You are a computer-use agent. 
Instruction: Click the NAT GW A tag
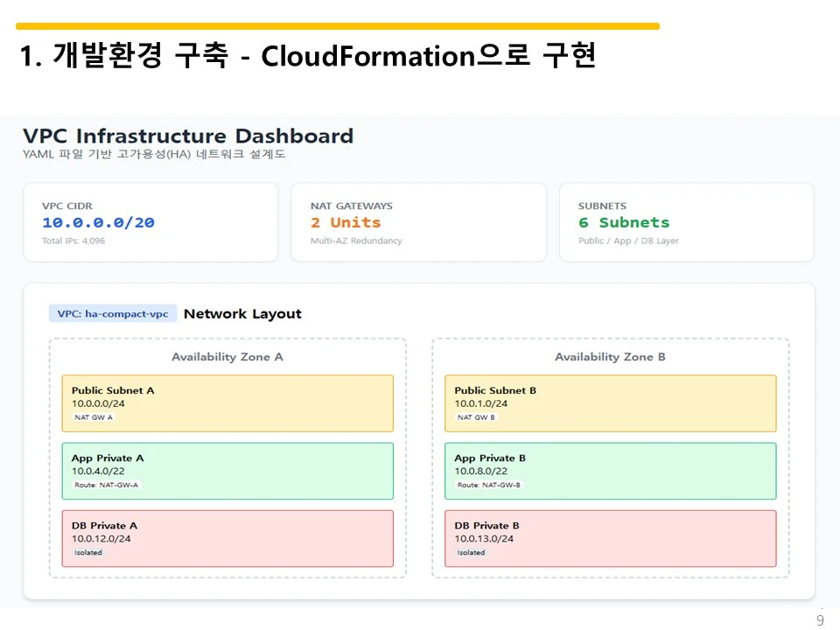[94, 417]
